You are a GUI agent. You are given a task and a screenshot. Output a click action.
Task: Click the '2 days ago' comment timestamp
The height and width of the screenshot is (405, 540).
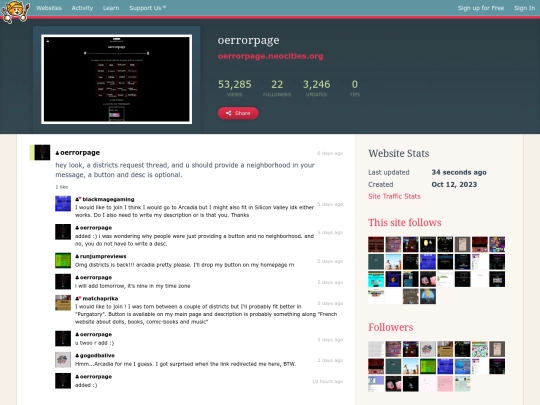pos(330,360)
